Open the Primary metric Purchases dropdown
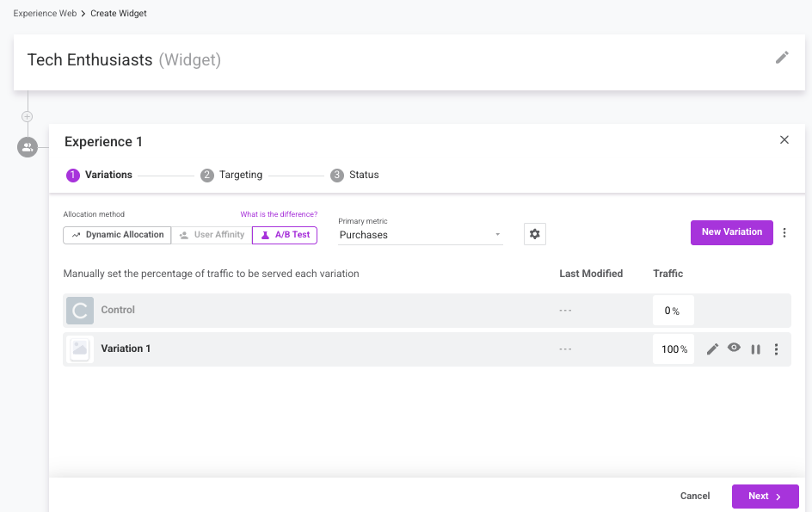The width and height of the screenshot is (812, 512). coord(420,235)
